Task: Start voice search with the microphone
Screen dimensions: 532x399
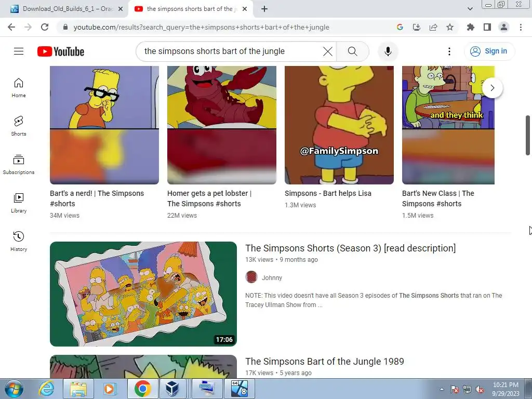Action: (388, 51)
